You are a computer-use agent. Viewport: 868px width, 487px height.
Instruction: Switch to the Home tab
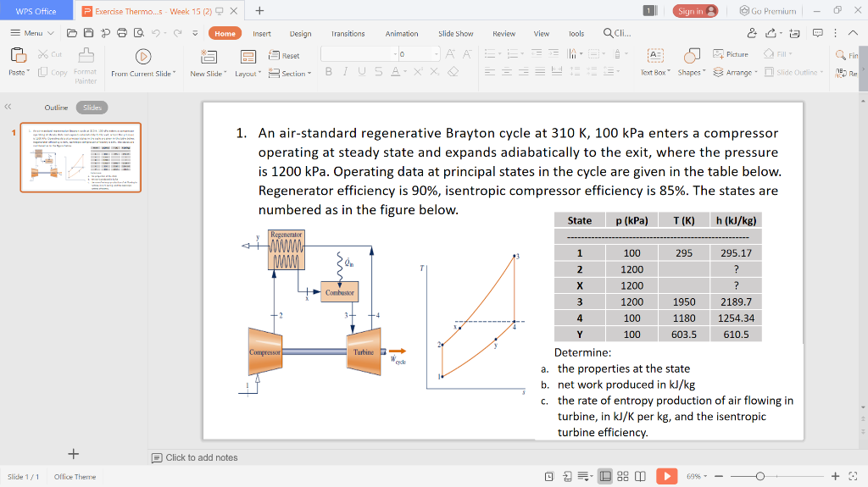tap(225, 33)
